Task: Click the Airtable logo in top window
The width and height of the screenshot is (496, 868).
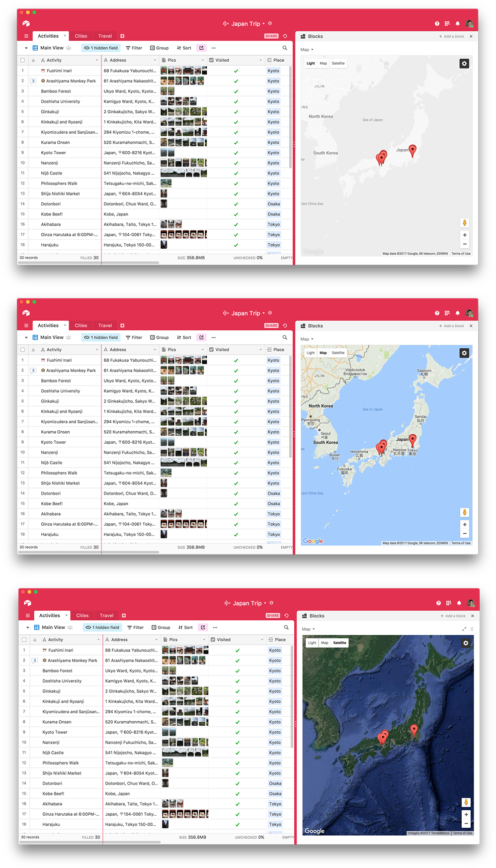Action: pyautogui.click(x=26, y=23)
